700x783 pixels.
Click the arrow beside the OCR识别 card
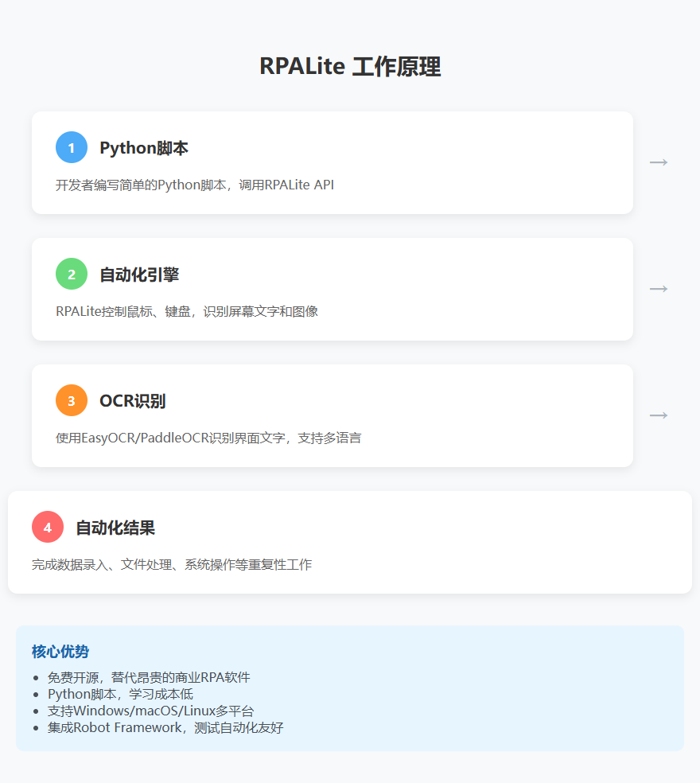[x=659, y=415]
